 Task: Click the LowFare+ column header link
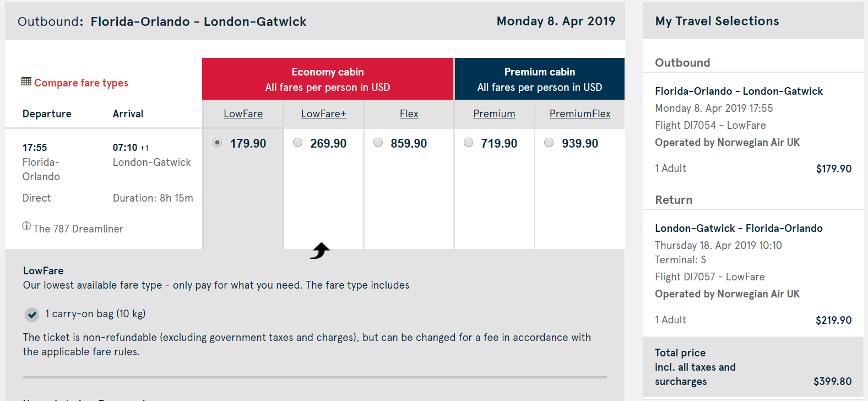click(x=323, y=114)
